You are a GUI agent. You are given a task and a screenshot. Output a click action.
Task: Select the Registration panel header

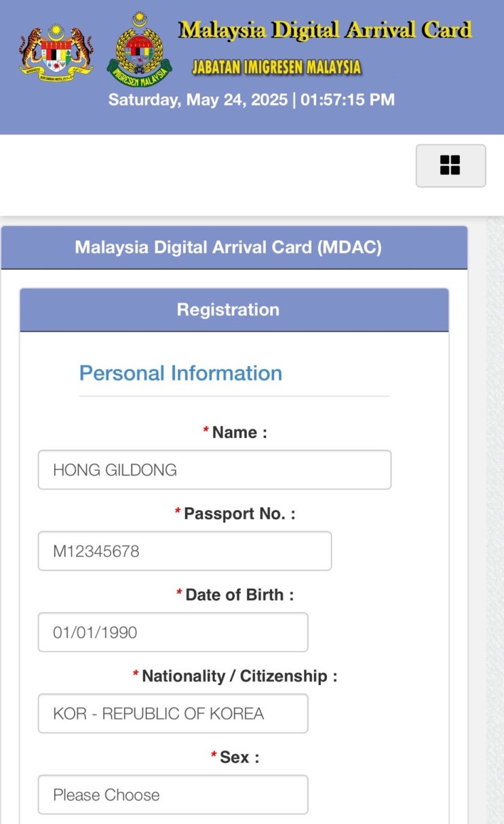(x=228, y=310)
